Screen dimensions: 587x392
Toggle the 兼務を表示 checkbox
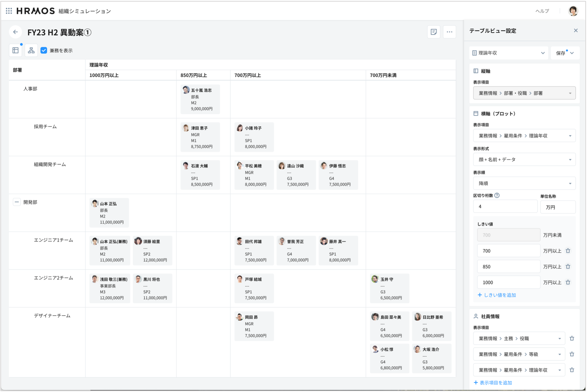(x=44, y=50)
